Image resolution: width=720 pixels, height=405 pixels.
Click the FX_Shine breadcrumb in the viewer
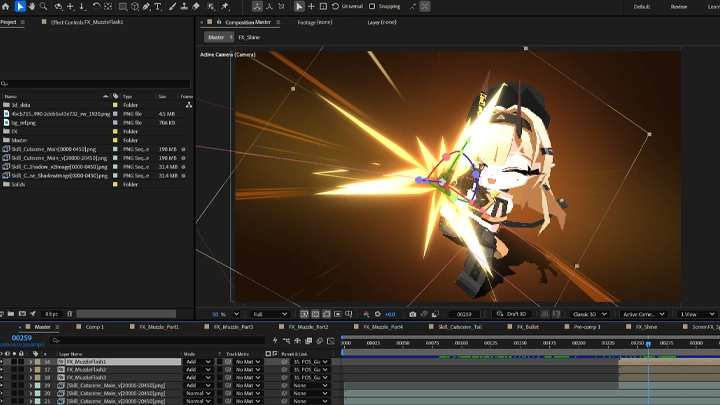249,37
